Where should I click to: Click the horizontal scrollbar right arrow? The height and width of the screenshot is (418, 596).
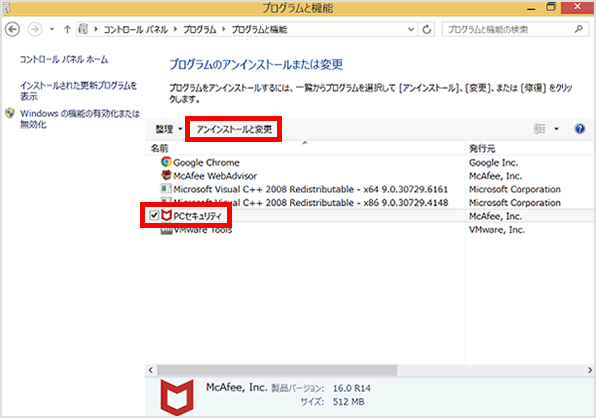(x=590, y=370)
